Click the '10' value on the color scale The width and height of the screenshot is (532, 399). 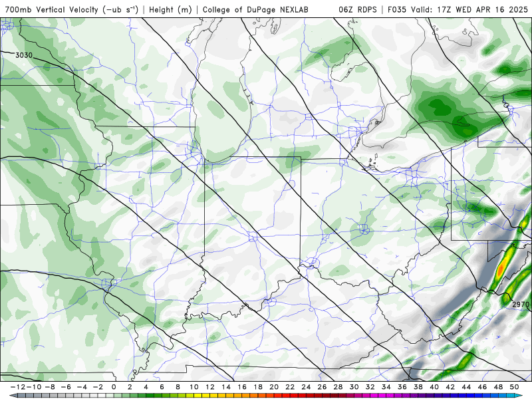pyautogui.click(x=194, y=387)
